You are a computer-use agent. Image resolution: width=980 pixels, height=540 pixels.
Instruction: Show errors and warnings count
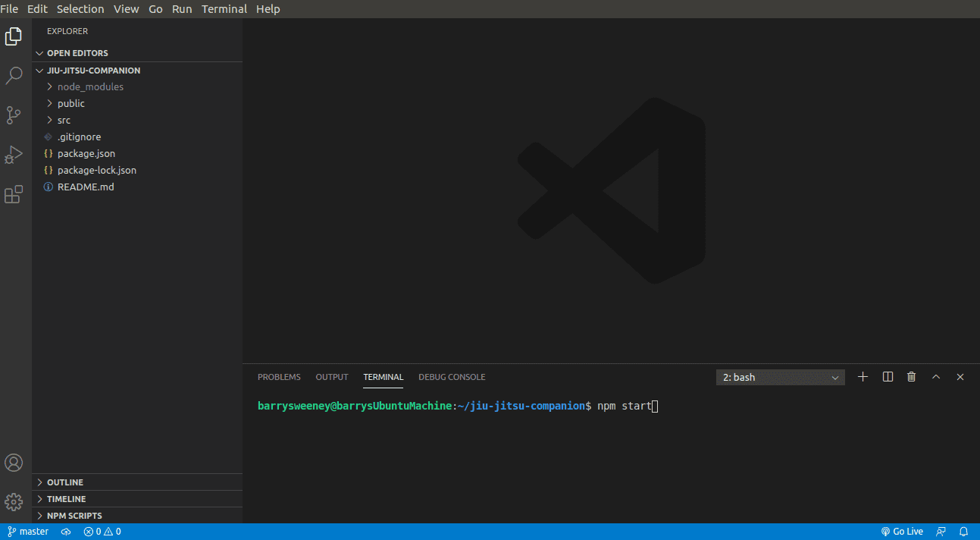102,532
